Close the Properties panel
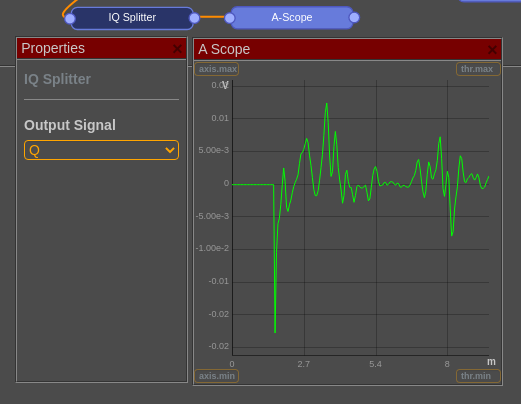 177,49
